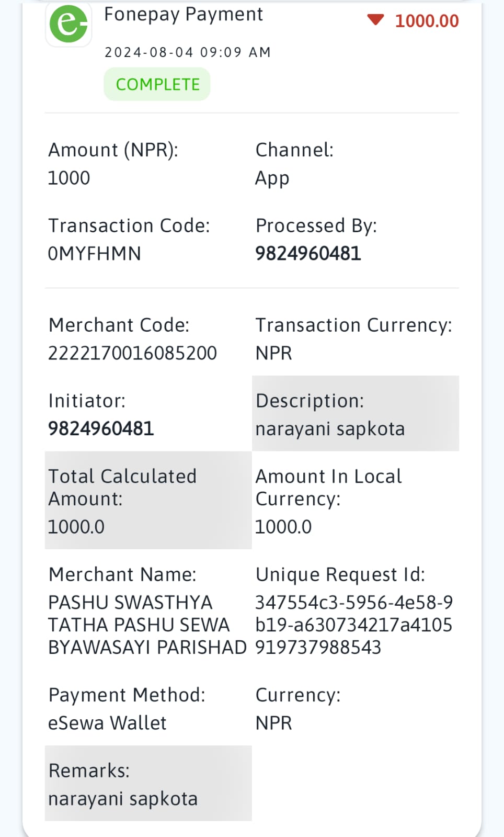Screen dimensions: 504x837
Task: Click the 1000.00 debit amount
Action: click(427, 21)
